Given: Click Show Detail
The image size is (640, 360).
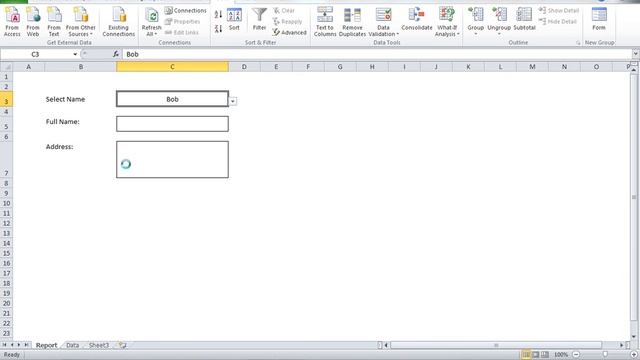Looking at the screenshot, I should (558, 11).
